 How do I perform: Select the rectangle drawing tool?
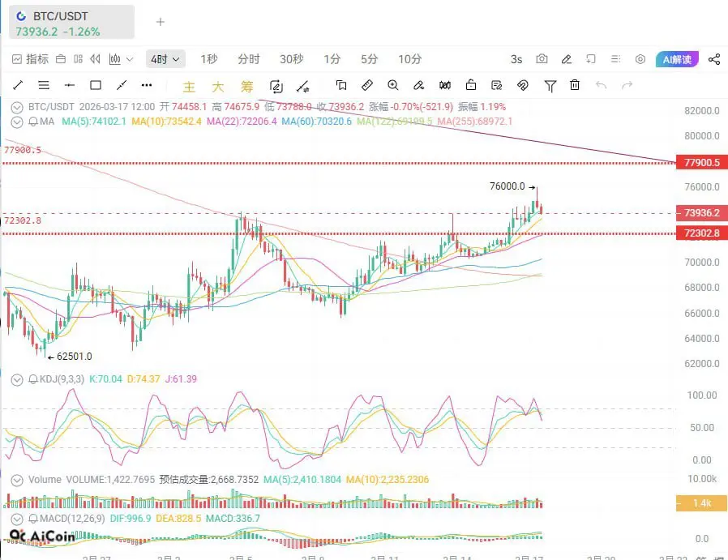pos(96,85)
